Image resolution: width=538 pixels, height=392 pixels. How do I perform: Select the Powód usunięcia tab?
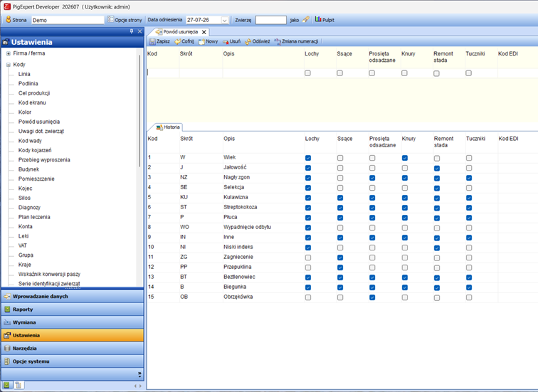(x=181, y=32)
